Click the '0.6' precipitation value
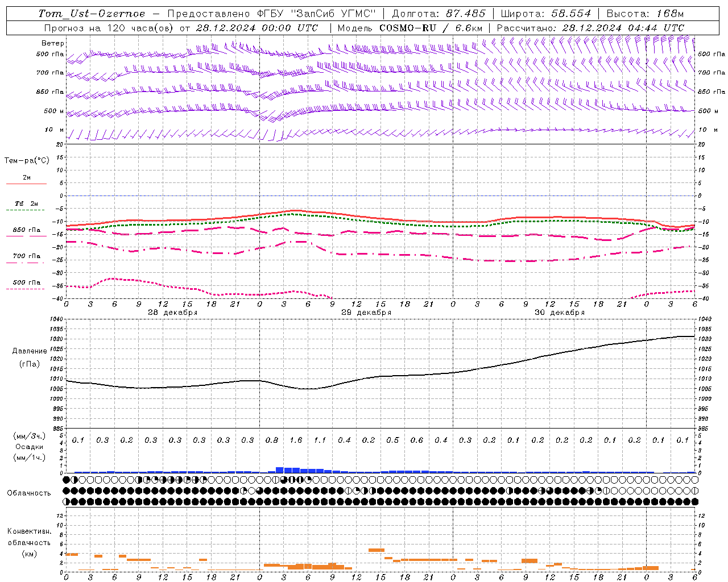 point(417,440)
